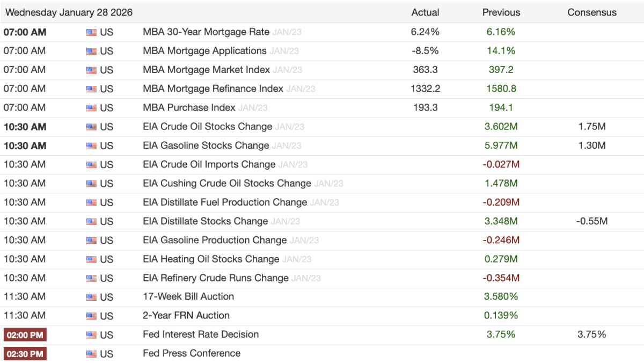Click US flag on 17-Week Bill Auction row
The image size is (644, 363).
(91, 297)
